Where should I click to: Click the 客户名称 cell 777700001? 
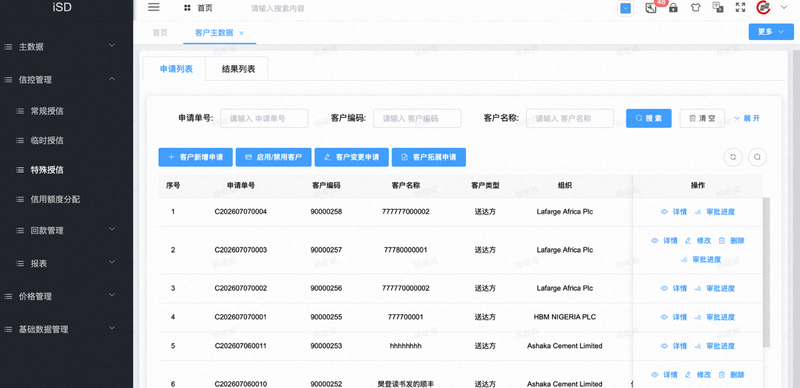pyautogui.click(x=406, y=317)
